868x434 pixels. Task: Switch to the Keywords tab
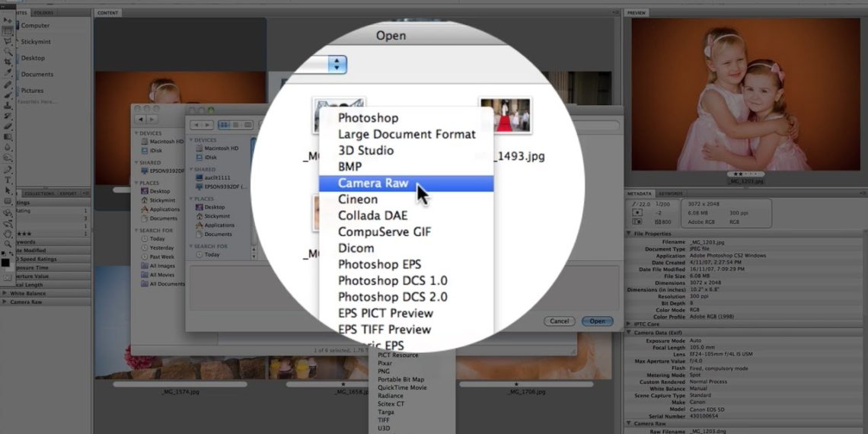pos(670,193)
